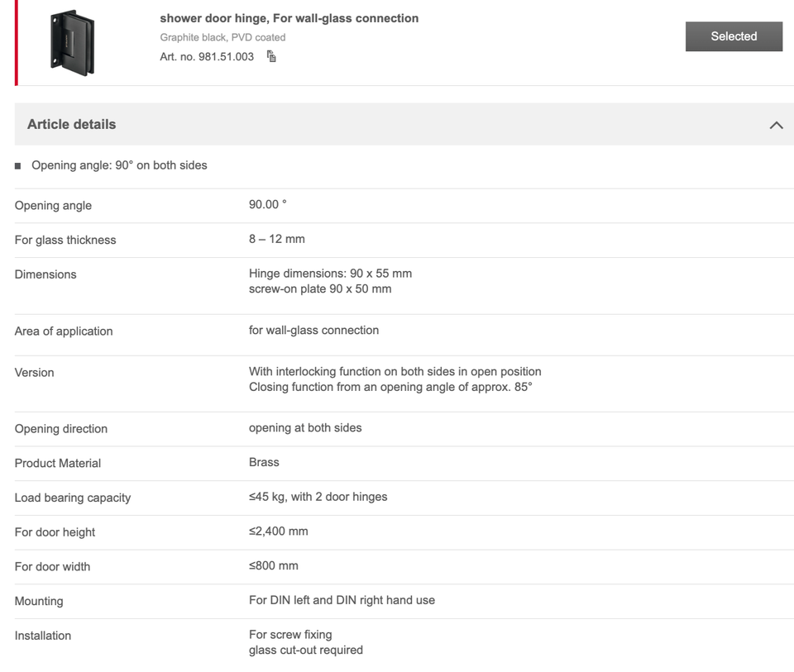Select the Art. no. 981.51.003 text
The height and width of the screenshot is (672, 794).
click(207, 57)
